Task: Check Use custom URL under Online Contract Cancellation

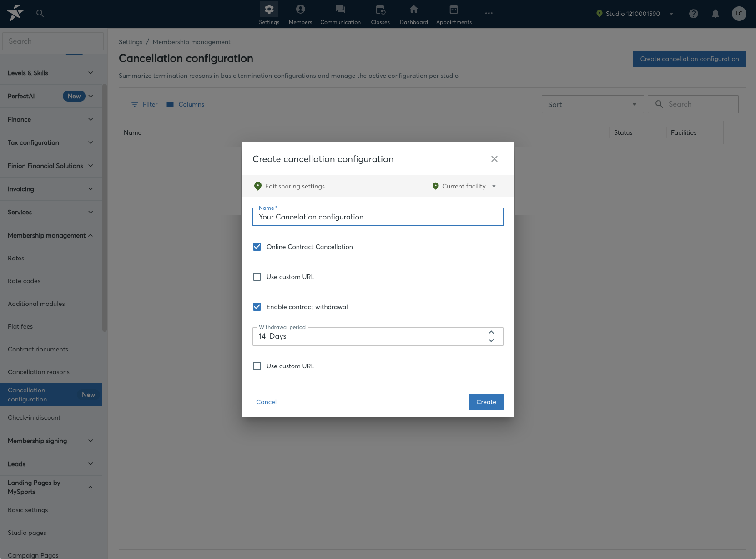Action: (257, 277)
